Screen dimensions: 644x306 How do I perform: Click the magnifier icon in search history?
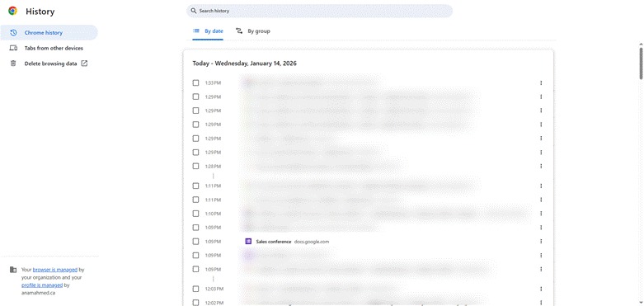pyautogui.click(x=194, y=11)
